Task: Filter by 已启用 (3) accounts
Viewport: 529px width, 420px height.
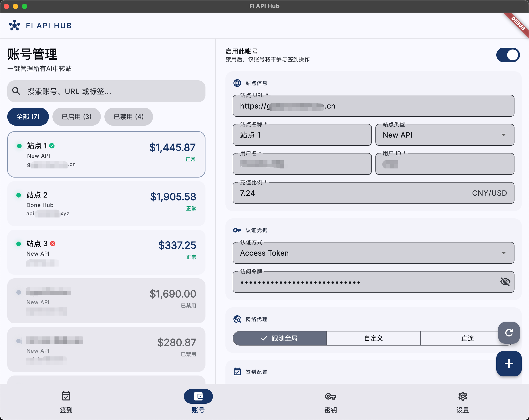Action: [77, 117]
